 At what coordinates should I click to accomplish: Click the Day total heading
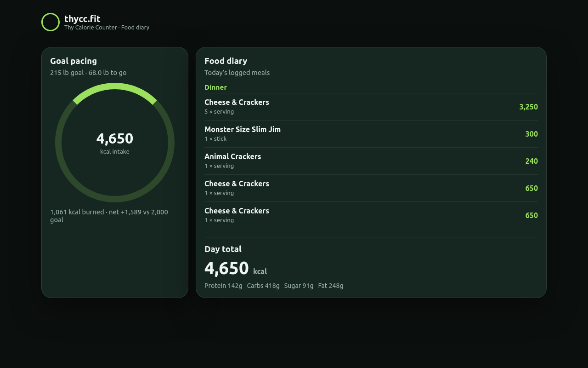[223, 249]
